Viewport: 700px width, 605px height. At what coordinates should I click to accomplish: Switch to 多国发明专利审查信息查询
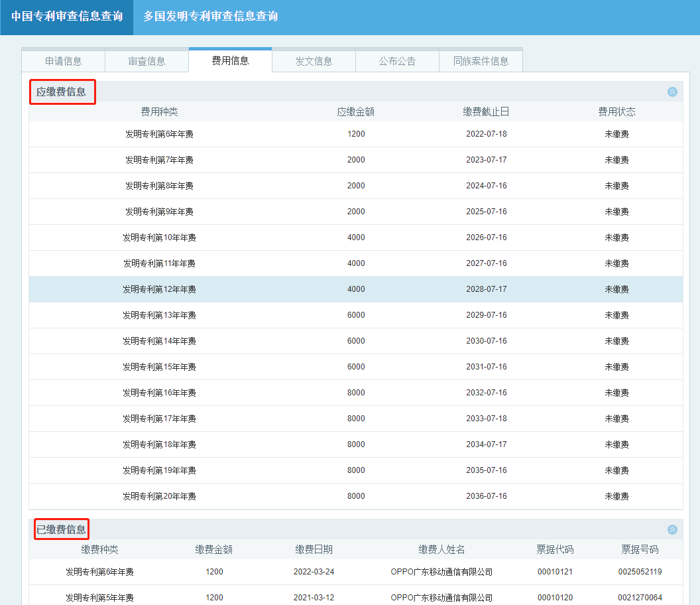(210, 17)
